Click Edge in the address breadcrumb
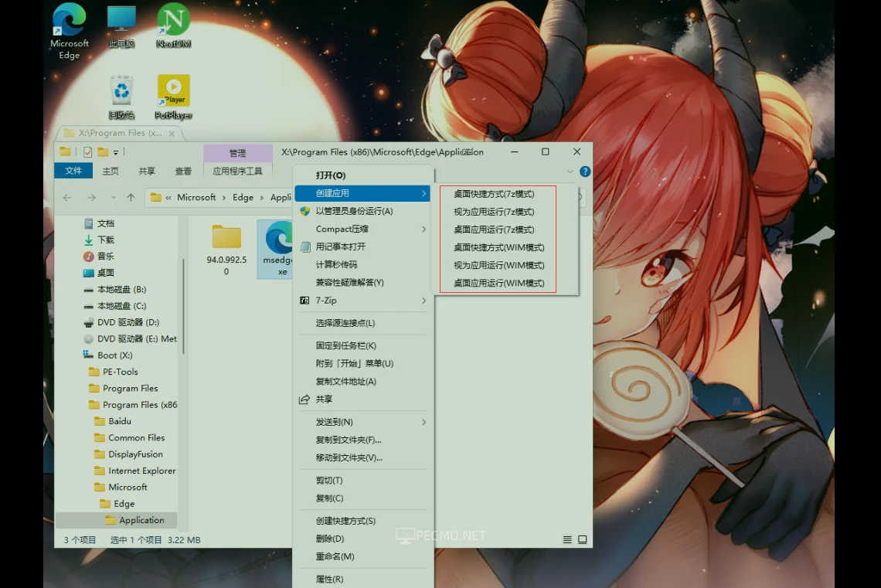This screenshot has width=881, height=588. [x=243, y=198]
